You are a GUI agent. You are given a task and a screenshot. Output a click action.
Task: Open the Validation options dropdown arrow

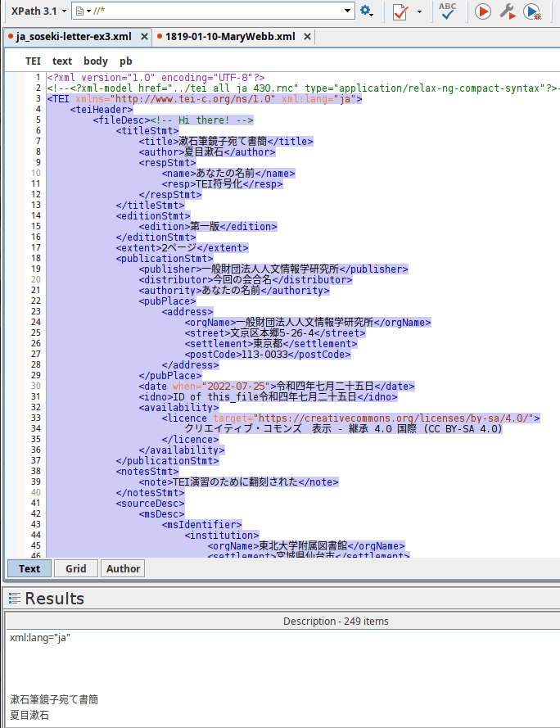[419, 11]
